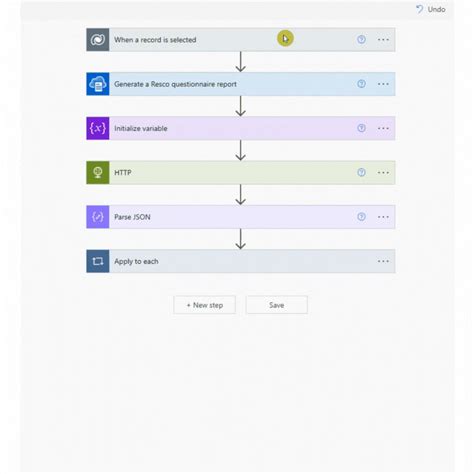Viewport: 474px width, 474px height.
Task: Open help for the HTTP step
Action: pyautogui.click(x=361, y=172)
